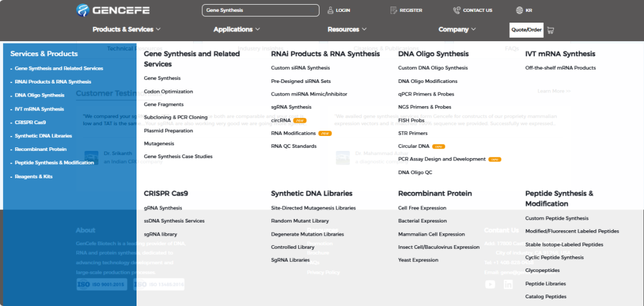Viewport: 644px width, 306px height.
Task: Expand the Applications dropdown menu
Action: pos(237,29)
